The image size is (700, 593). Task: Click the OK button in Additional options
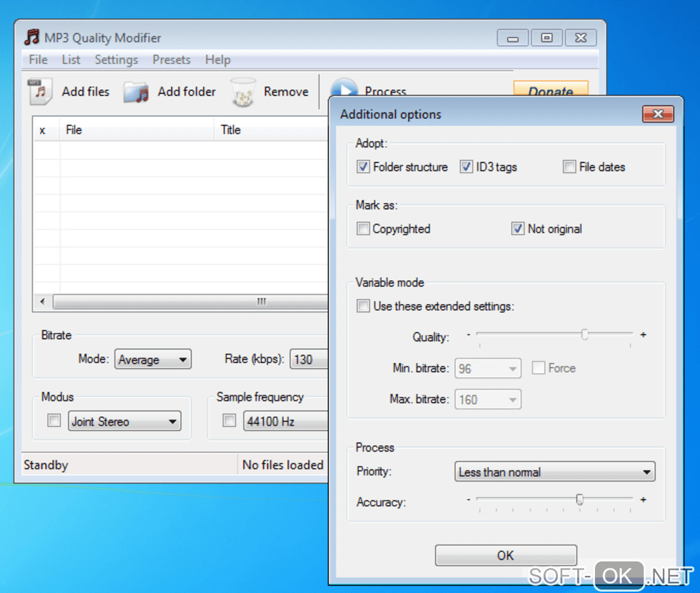click(506, 555)
